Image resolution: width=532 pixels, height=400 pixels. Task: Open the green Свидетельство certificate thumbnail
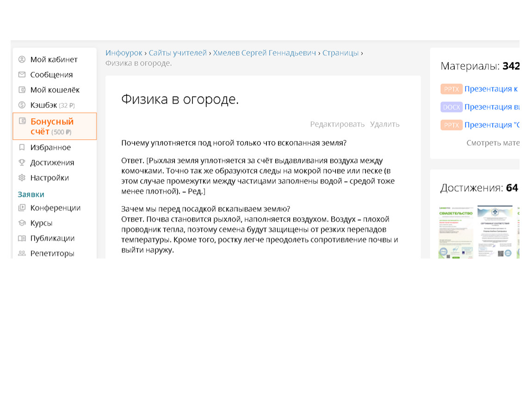[456, 232]
